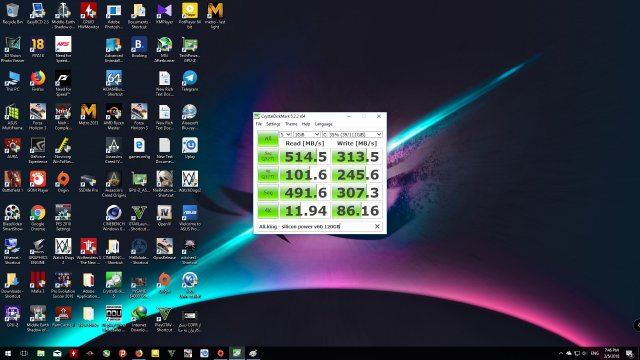
Task: Open the Theme menu in CrystalDiskMark
Action: click(291, 124)
